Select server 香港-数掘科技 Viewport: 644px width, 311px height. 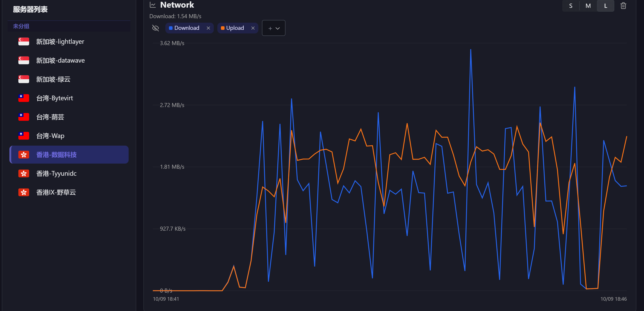(x=69, y=155)
